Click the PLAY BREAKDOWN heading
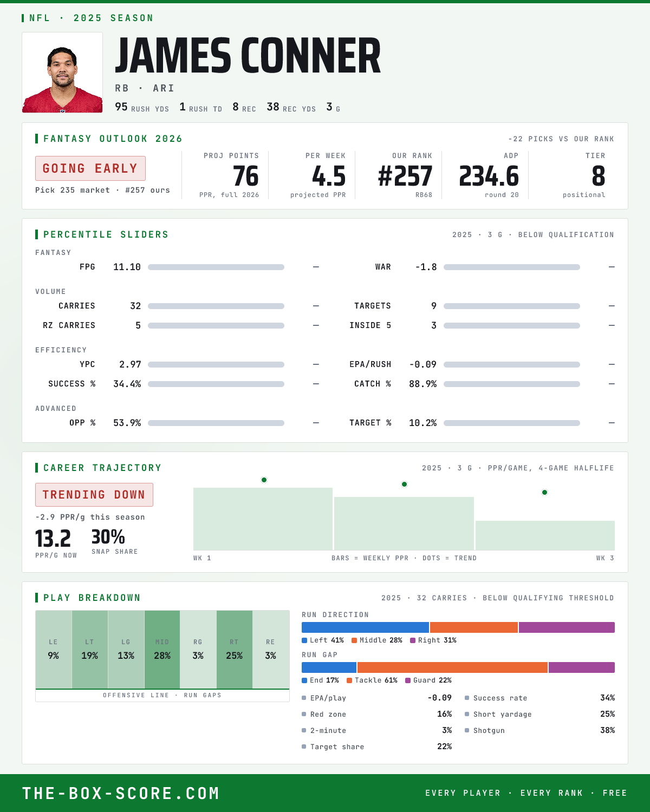 tap(92, 598)
